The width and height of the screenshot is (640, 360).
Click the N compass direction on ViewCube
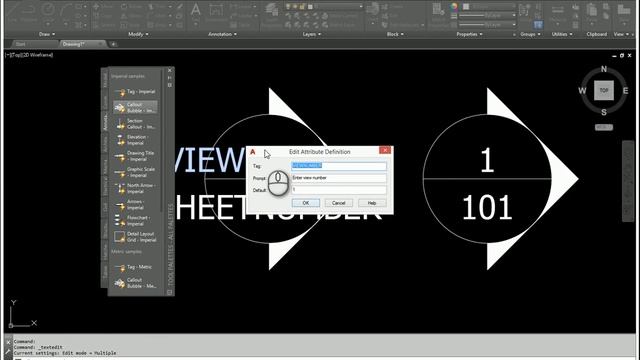(x=604, y=69)
